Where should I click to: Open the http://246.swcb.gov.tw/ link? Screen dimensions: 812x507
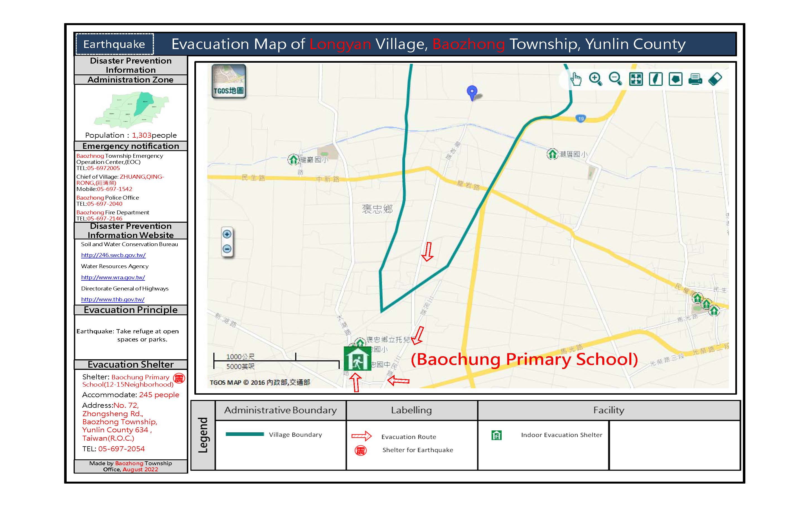[113, 255]
